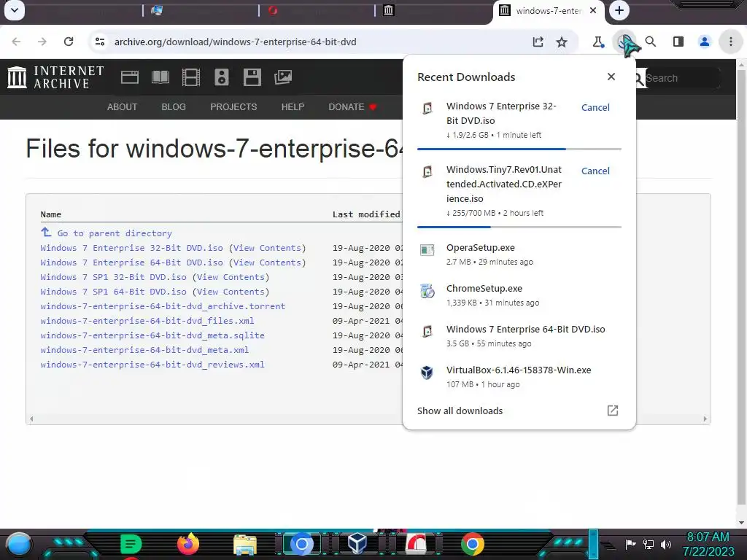This screenshot has width=747, height=560.
Task: Open the Video film icon in Archive navbar
Action: [191, 77]
